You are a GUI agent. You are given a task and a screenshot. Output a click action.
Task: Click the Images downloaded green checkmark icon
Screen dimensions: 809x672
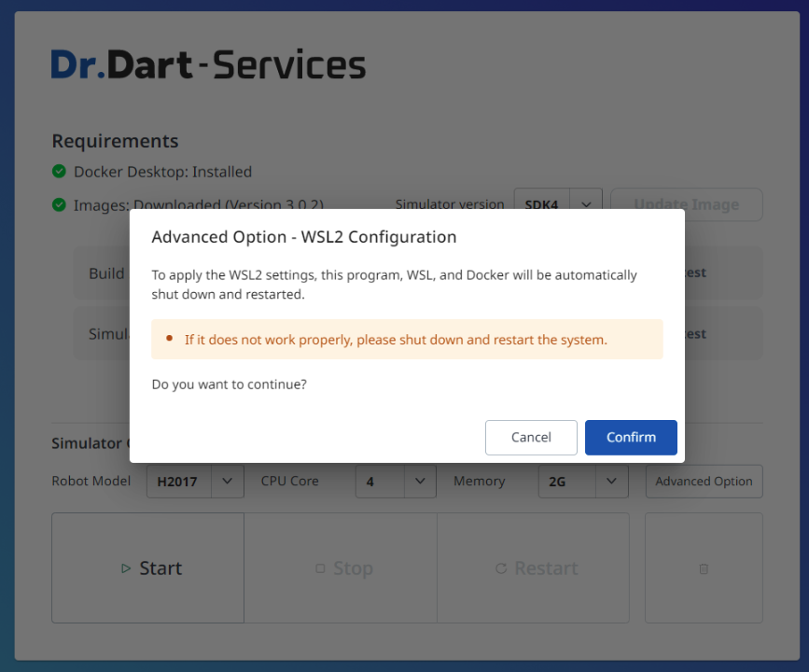pos(59,204)
